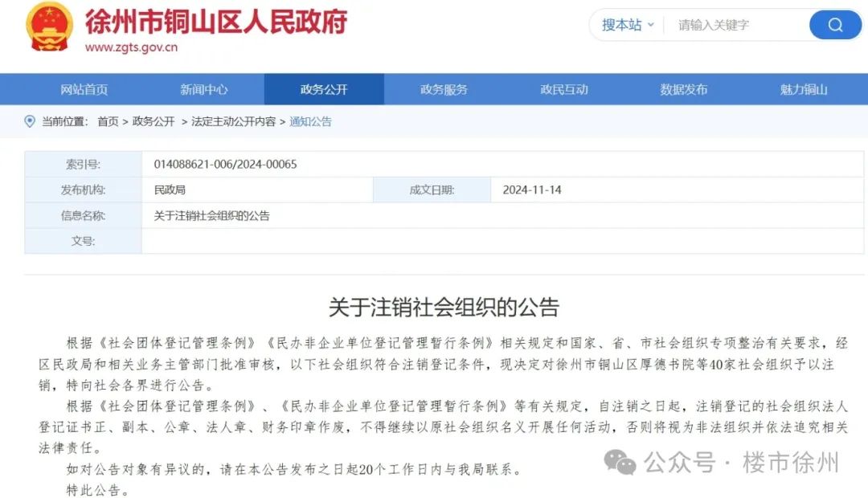Click the 发布机构 label cell

click(83, 190)
